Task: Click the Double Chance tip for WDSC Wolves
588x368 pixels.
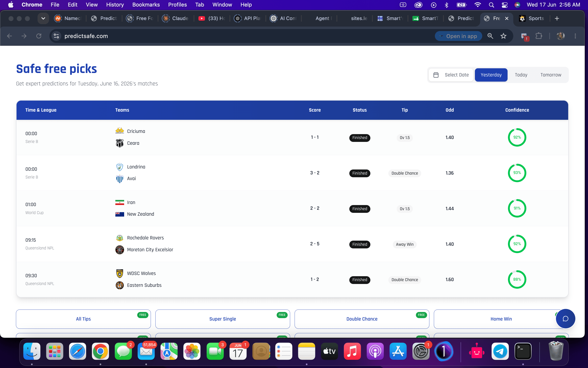Action: 404,280
